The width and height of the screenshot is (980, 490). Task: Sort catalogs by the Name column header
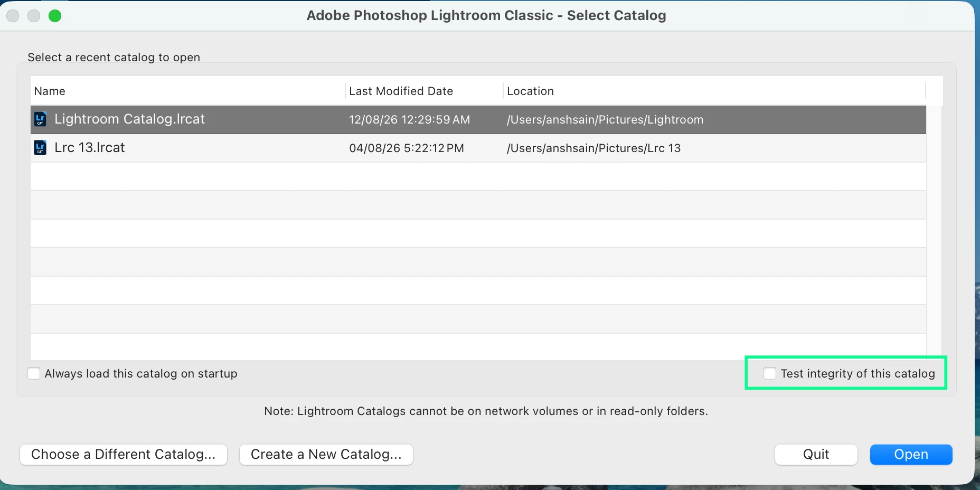pos(50,91)
